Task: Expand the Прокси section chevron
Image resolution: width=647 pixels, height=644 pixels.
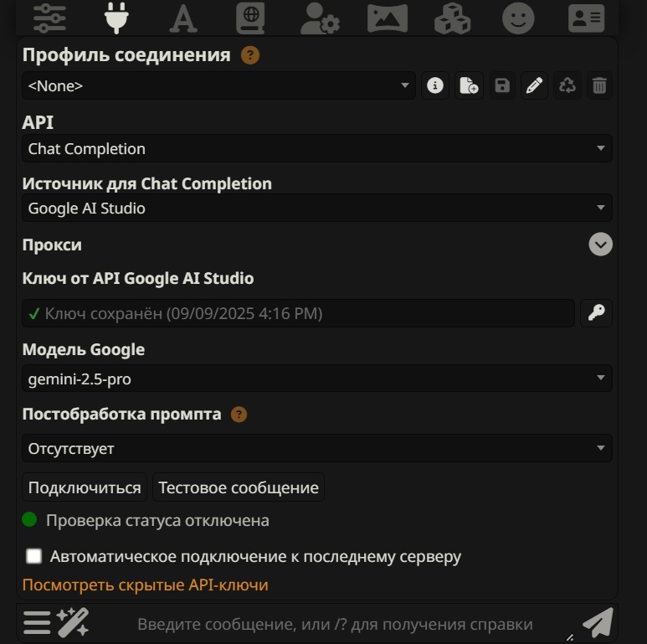Action: coord(600,245)
